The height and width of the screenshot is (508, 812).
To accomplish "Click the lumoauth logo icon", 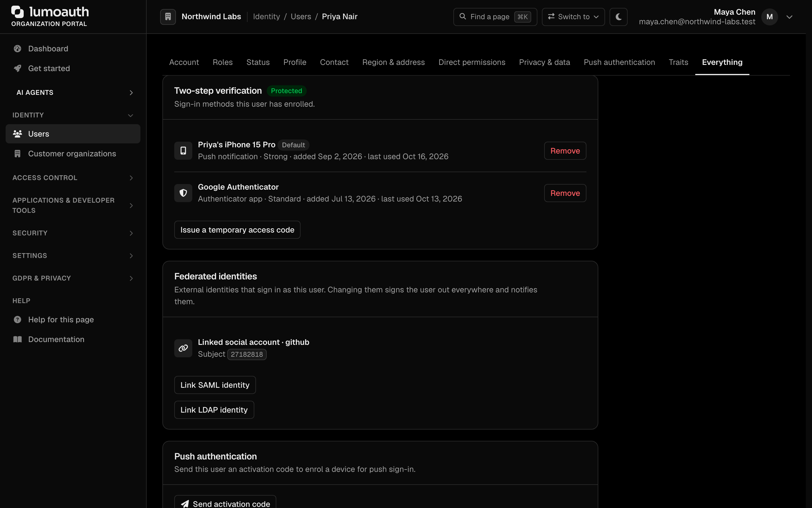I will point(17,12).
